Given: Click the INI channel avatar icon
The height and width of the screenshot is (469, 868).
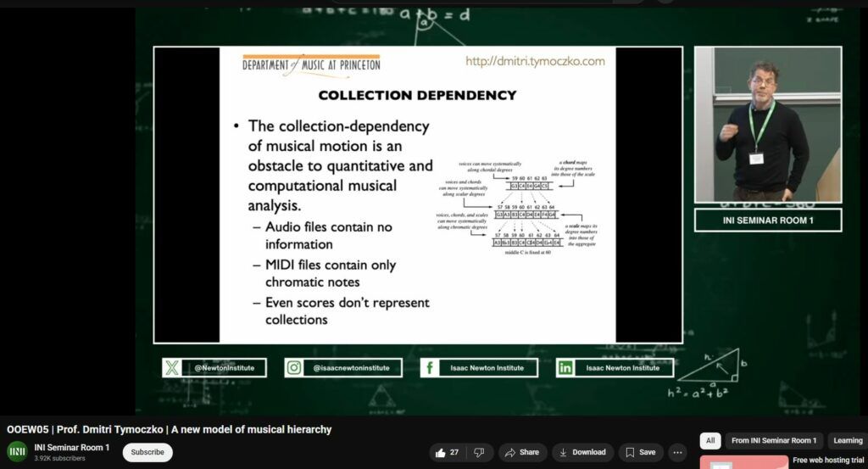Looking at the screenshot, I should [17, 452].
